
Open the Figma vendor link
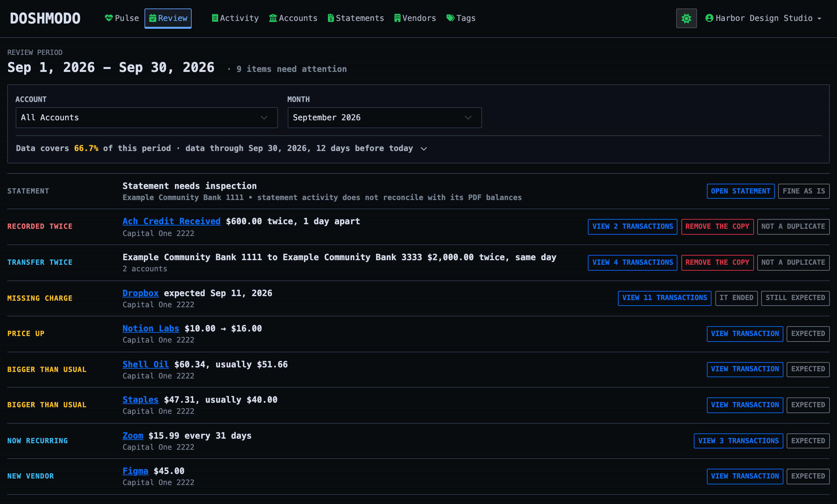tap(136, 471)
